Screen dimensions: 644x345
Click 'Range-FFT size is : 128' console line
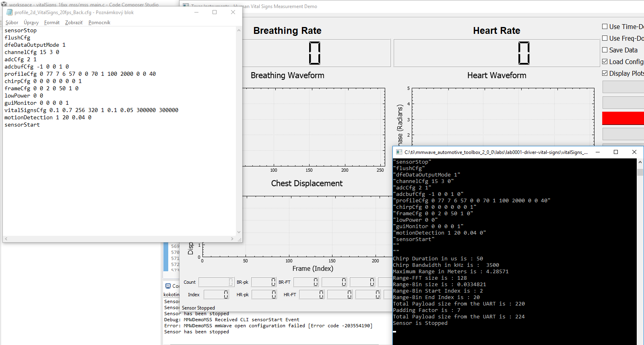click(430, 278)
